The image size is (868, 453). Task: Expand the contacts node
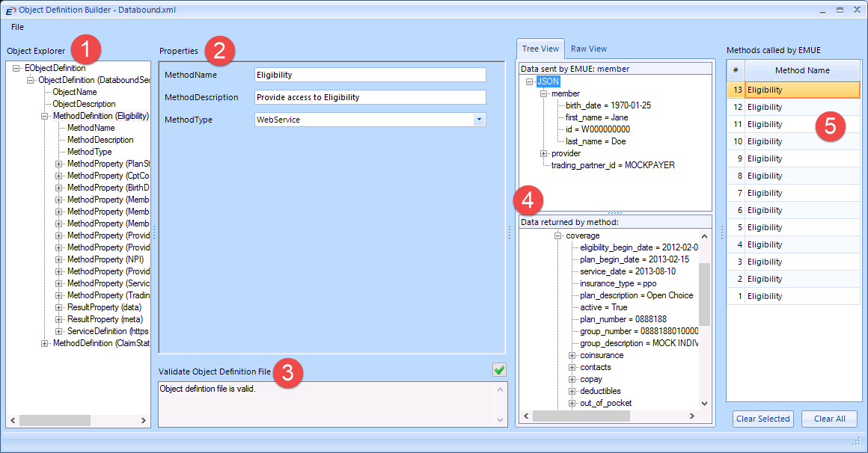(x=572, y=367)
